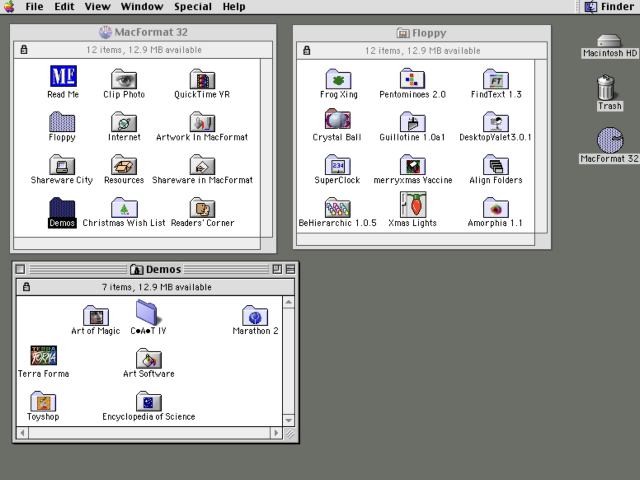Viewport: 640px width, 480px height.
Task: Select the BeHierarchic 1.0.5 icon
Action: (338, 207)
